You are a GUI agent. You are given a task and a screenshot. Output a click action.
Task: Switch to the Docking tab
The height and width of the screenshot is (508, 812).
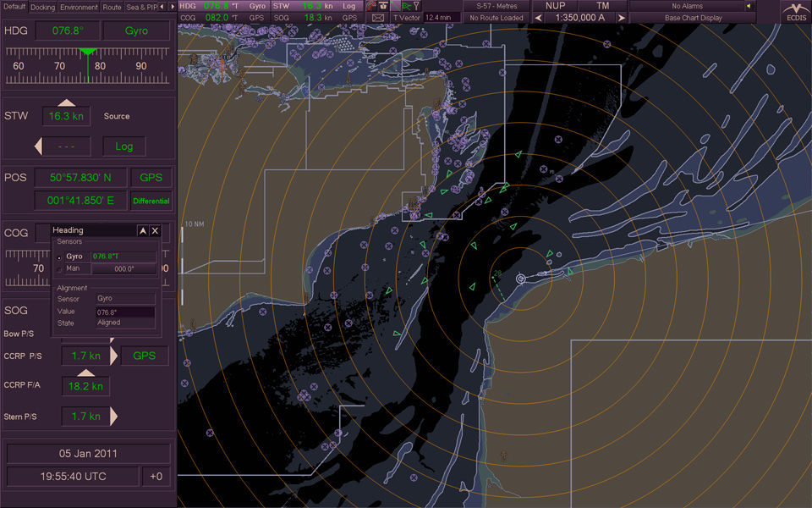pyautogui.click(x=42, y=6)
